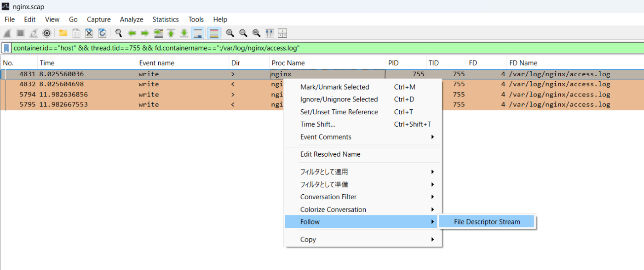Open the View menu
Viewport: 644px width, 270px height.
tap(52, 19)
